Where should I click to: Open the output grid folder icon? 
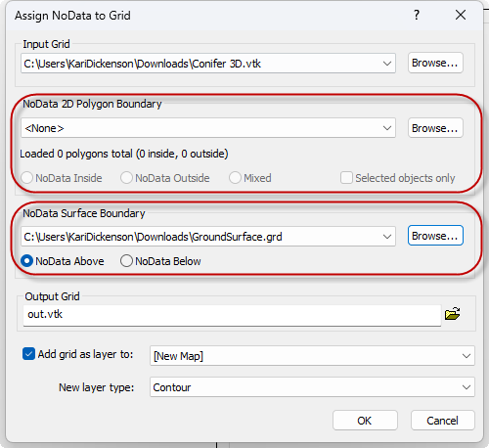tap(452, 314)
